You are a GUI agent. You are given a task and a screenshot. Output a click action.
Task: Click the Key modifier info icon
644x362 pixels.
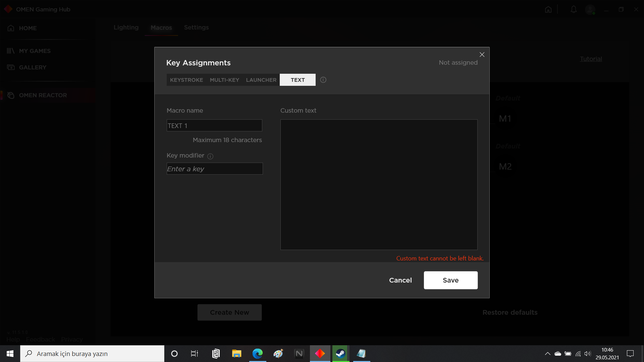pyautogui.click(x=210, y=156)
